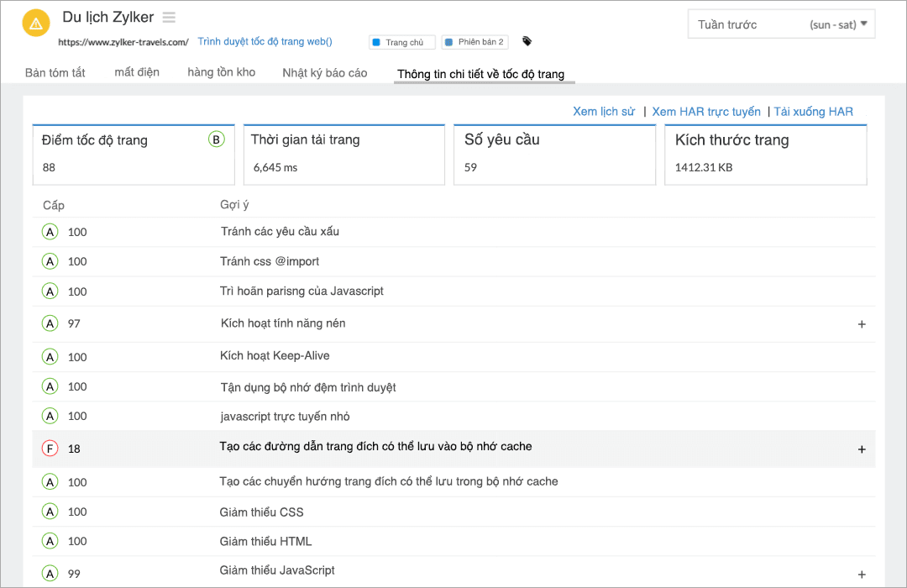The width and height of the screenshot is (907, 588).
Task: Click the red F grade icon scored 18
Action: pos(50,449)
